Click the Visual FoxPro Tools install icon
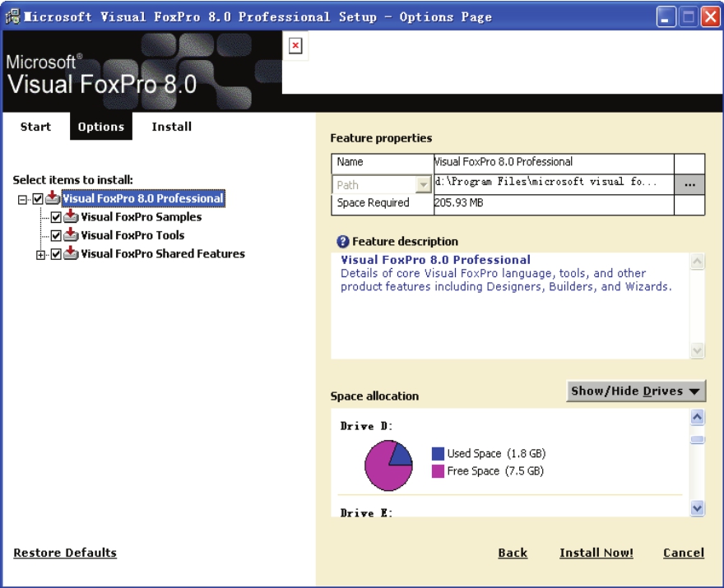 [x=71, y=235]
